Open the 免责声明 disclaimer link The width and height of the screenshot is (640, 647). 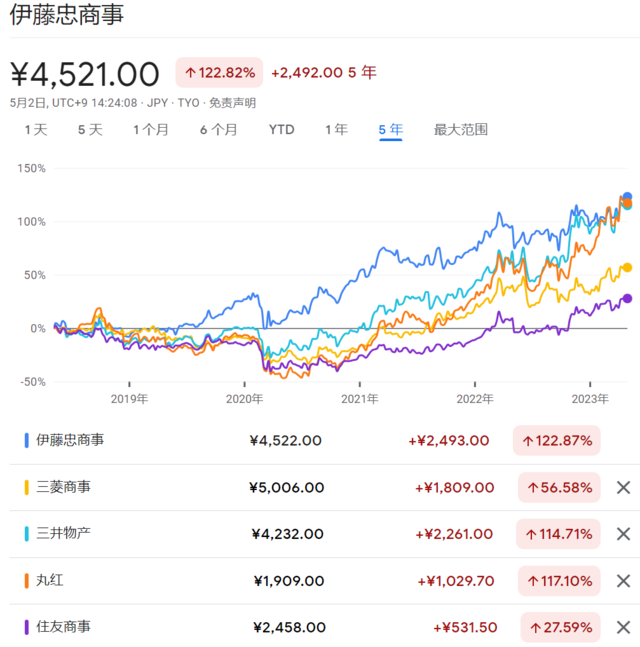231,102
